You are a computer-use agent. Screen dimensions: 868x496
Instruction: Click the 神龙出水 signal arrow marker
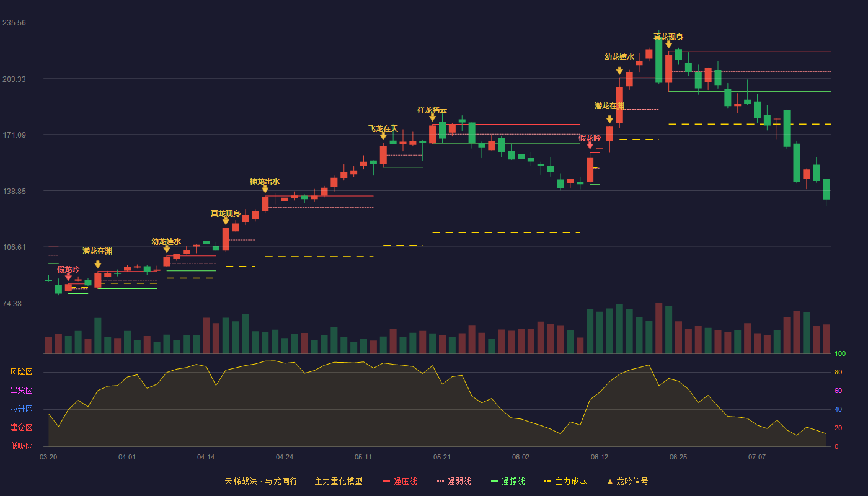click(265, 189)
